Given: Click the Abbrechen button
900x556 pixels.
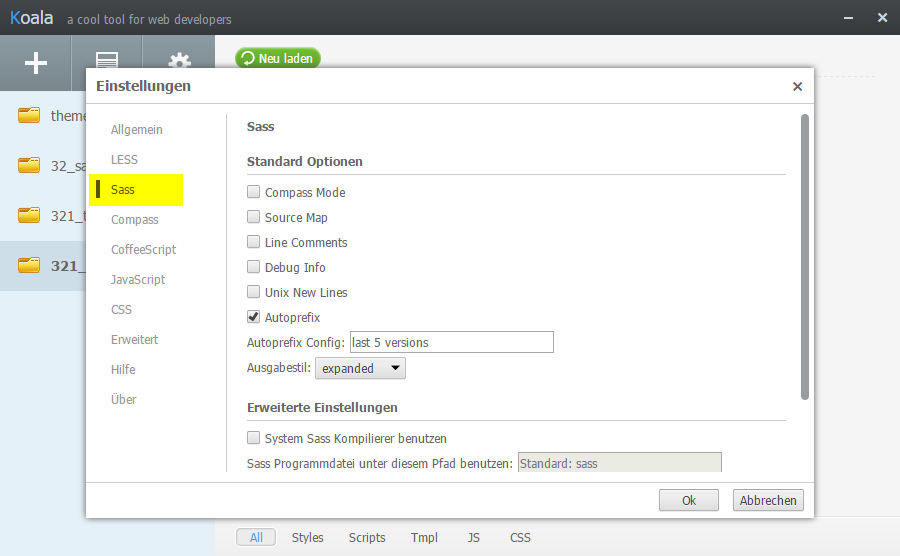Looking at the screenshot, I should point(768,500).
